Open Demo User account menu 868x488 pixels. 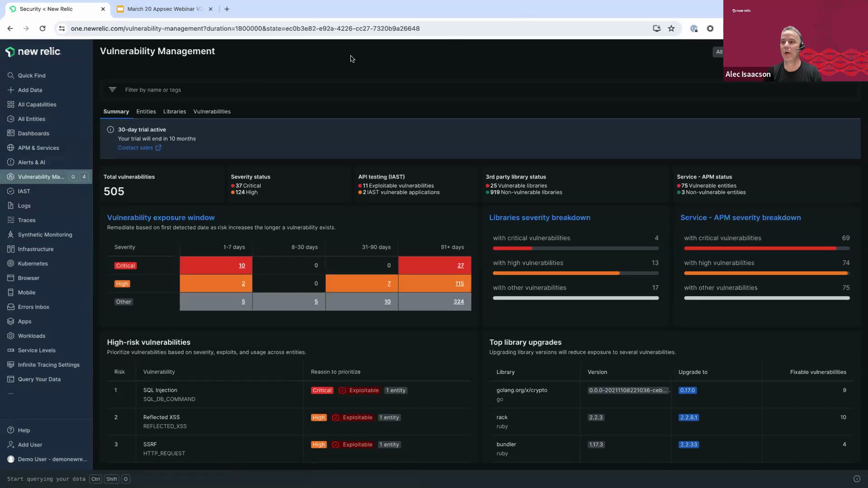tap(47, 459)
